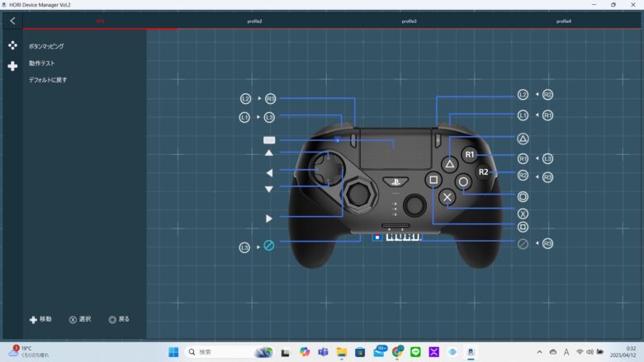Open 動作テスト menu item
644x362 pixels.
41,63
